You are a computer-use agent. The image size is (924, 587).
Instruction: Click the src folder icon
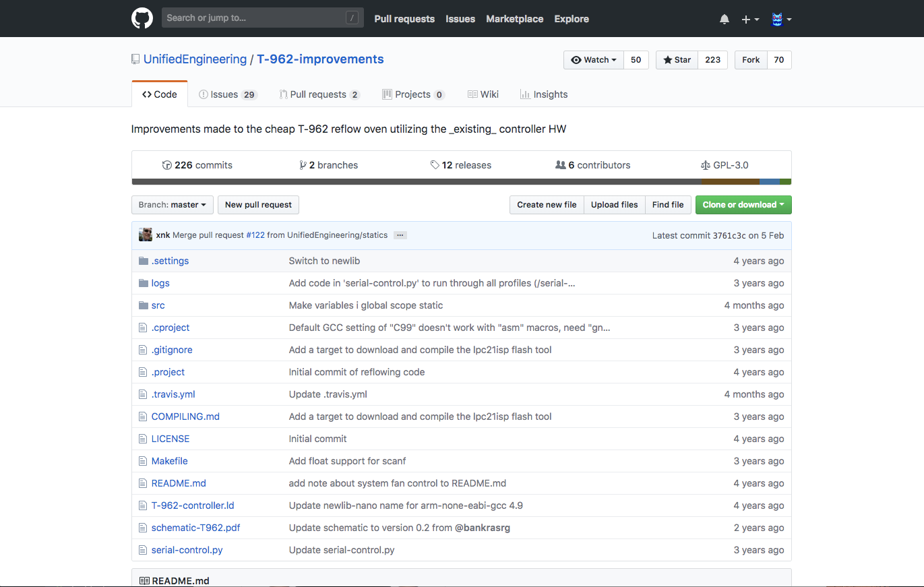pyautogui.click(x=143, y=305)
